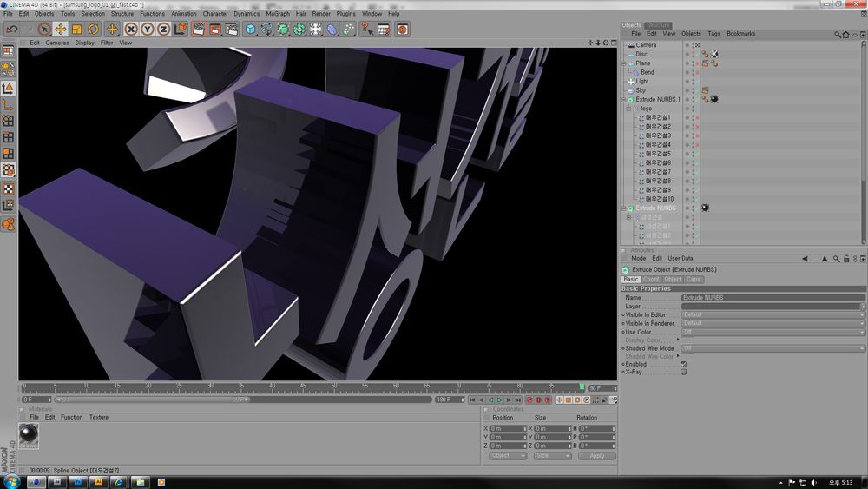The image size is (868, 489).
Task: Click the material tag on Extrude NURBS.1
Action: click(x=714, y=99)
